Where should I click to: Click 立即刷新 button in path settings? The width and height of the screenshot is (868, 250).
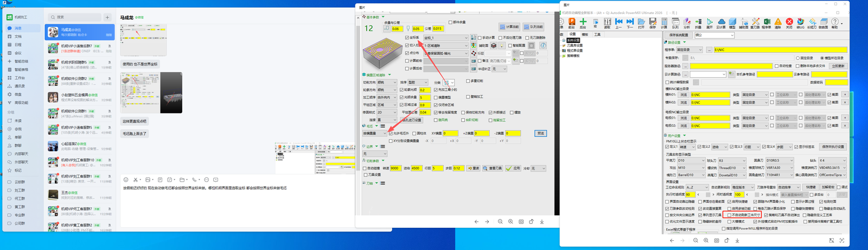838,66
